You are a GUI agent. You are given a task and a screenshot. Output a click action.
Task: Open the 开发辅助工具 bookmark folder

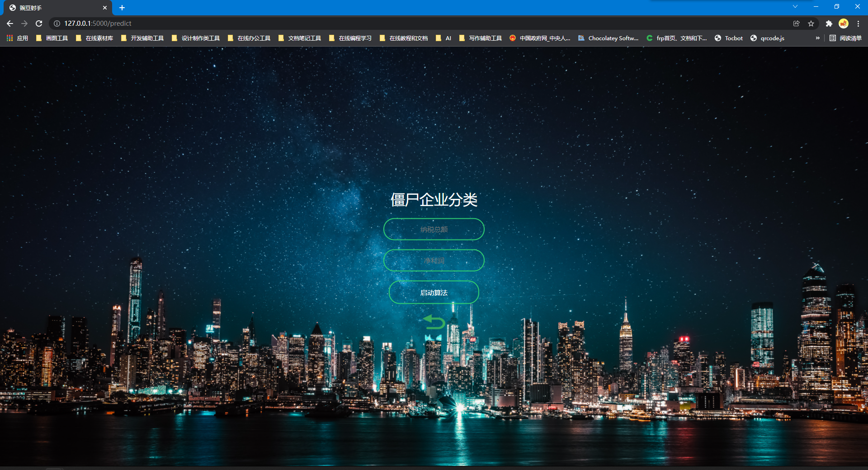click(x=142, y=38)
